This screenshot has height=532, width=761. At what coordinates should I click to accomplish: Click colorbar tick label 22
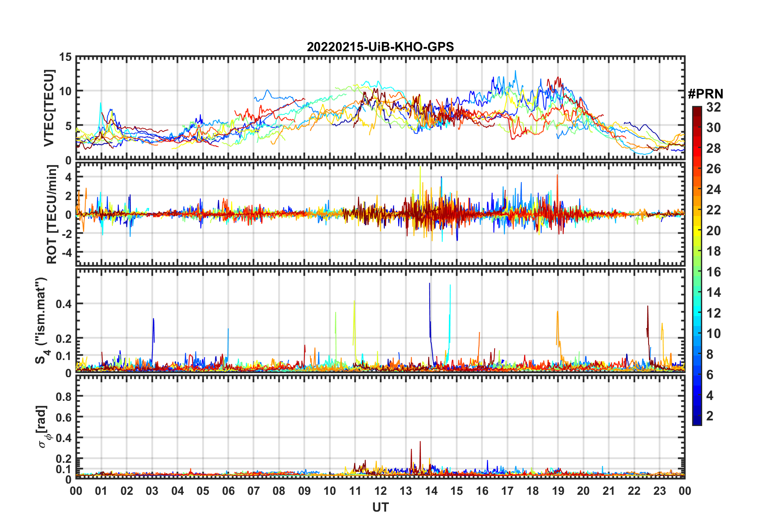713,210
